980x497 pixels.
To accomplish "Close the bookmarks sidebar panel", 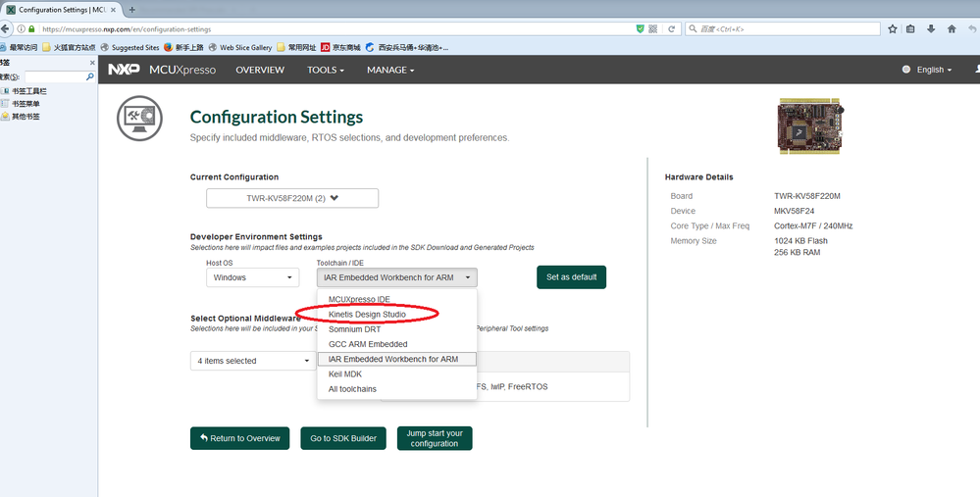I will click(x=92, y=63).
